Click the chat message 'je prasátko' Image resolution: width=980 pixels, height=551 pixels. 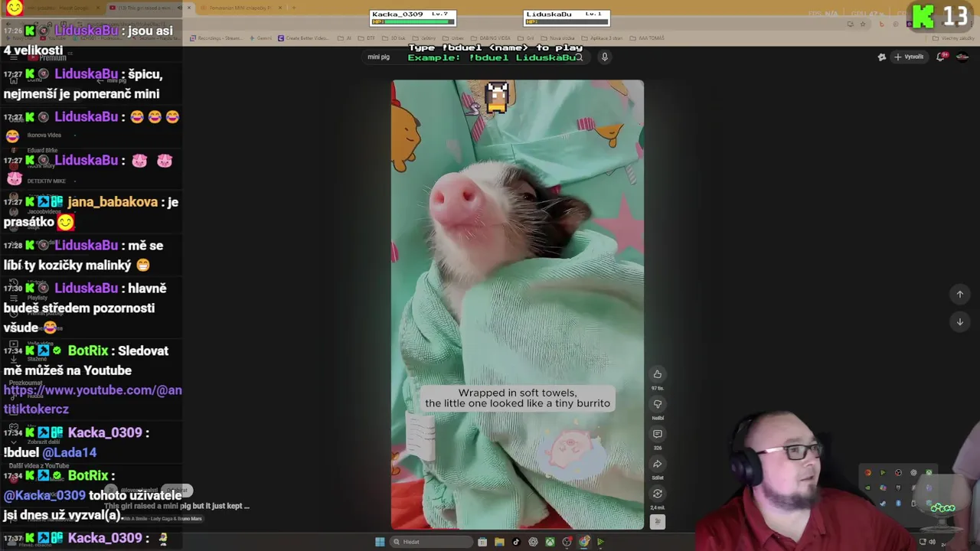(x=91, y=212)
